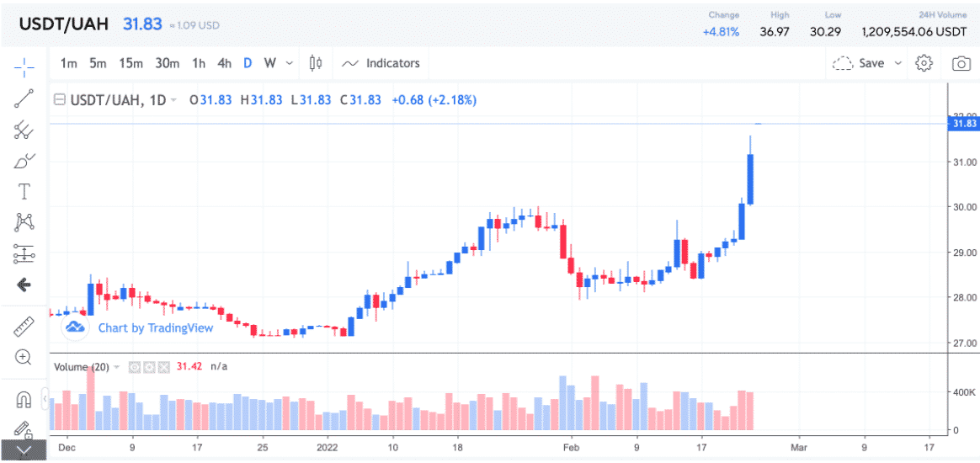The width and height of the screenshot is (980, 463).
Task: Open the prediction and measurement tools
Action: pos(24,253)
